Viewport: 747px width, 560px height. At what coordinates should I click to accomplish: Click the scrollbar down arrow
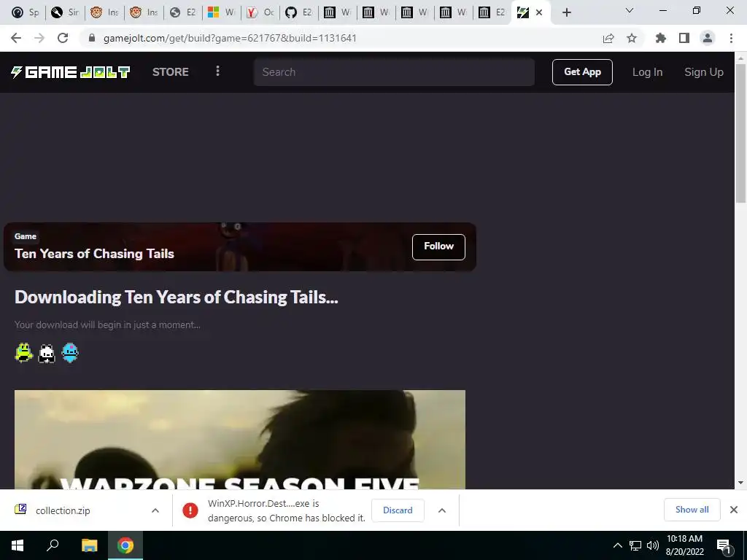tap(740, 483)
